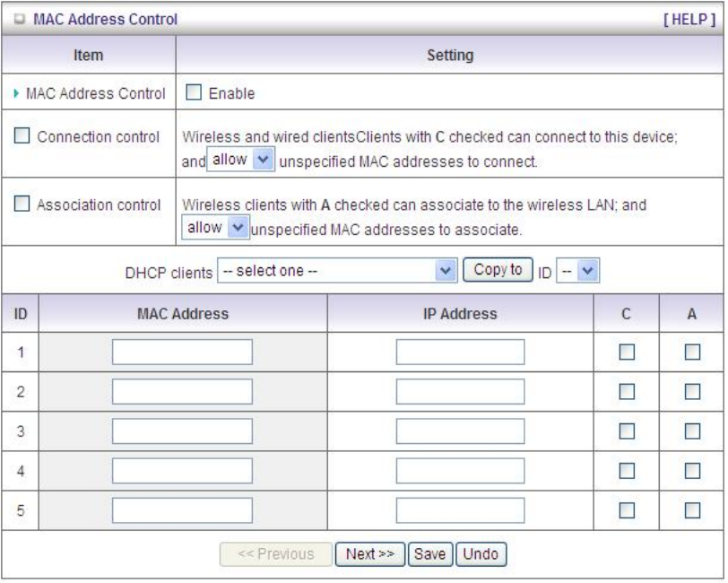Focus the IP Address field in row 2
The image size is (728, 583).
(x=461, y=392)
